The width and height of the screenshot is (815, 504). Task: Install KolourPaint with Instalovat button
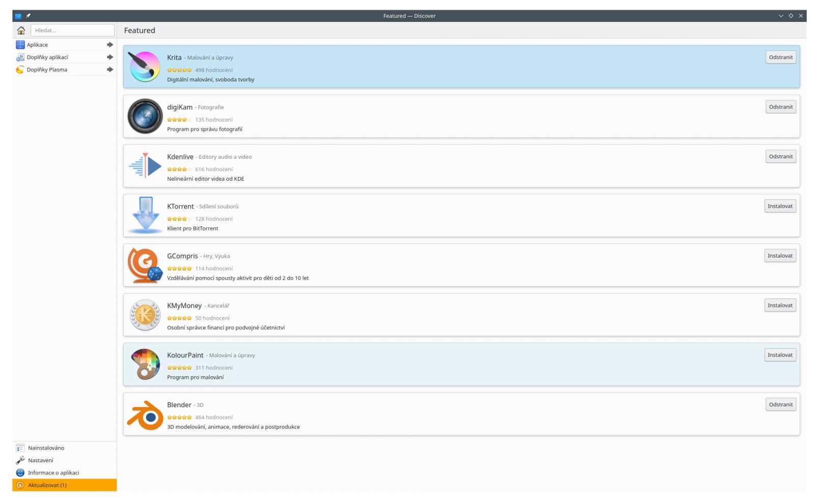(x=780, y=355)
